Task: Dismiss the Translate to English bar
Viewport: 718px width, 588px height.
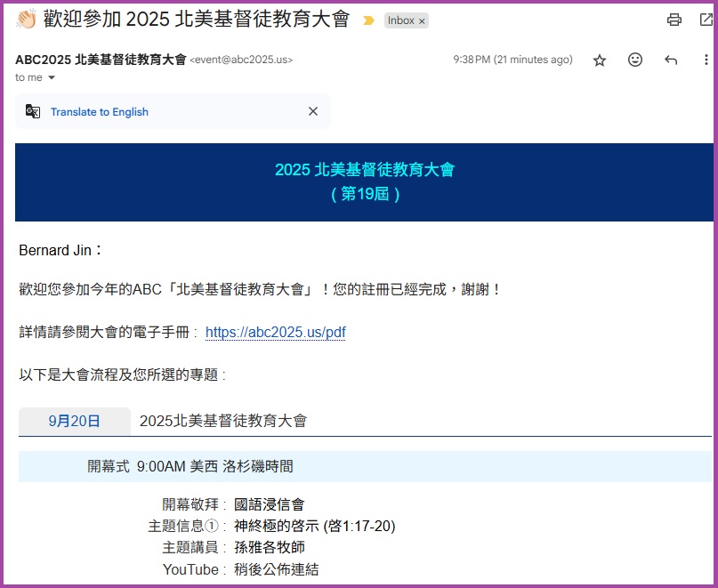Action: [x=312, y=112]
